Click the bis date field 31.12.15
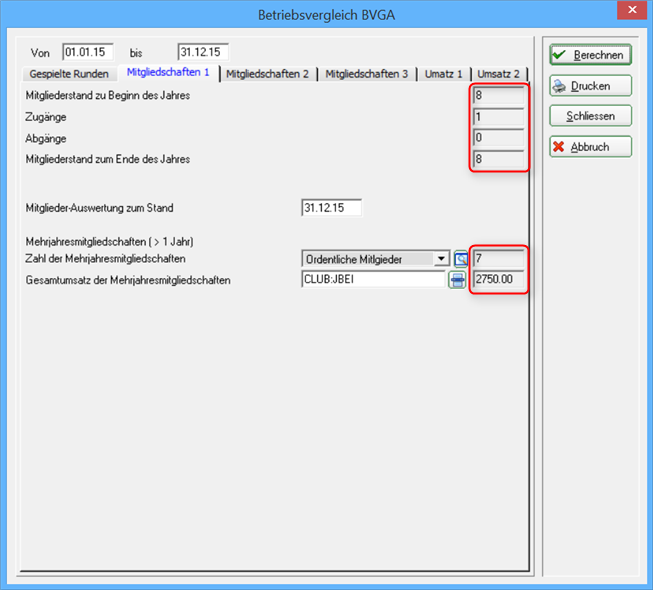 tap(203, 52)
